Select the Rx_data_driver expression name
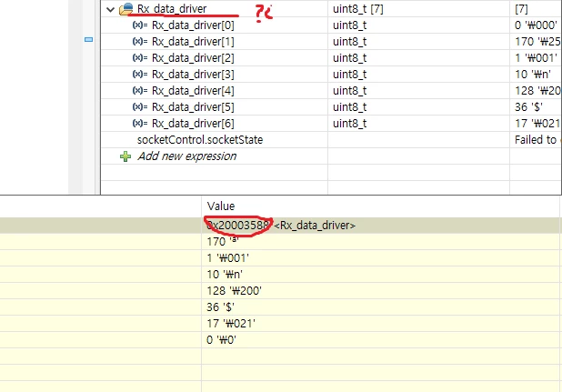 [x=172, y=8]
